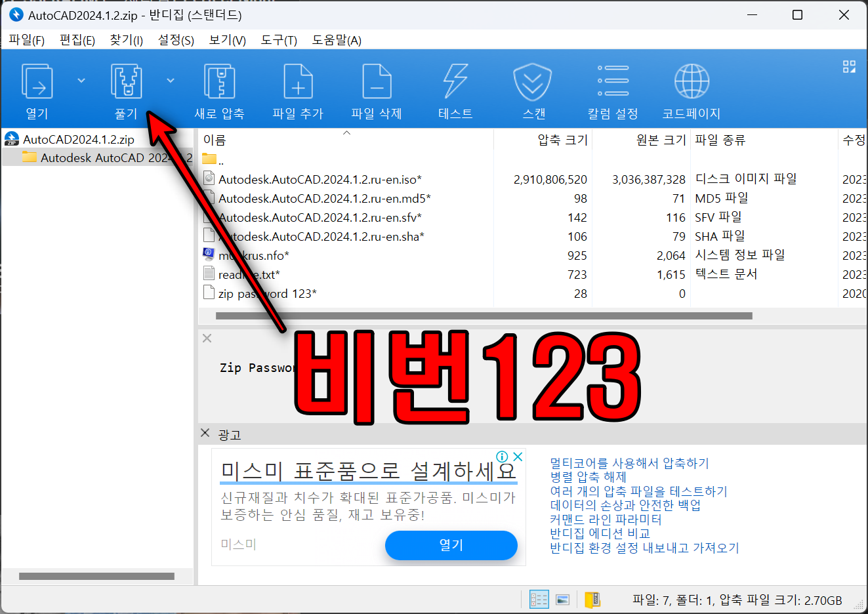The image size is (868, 614).
Task: Open link 반디집 환경 설정 내보내고 가져오기
Action: 644,548
